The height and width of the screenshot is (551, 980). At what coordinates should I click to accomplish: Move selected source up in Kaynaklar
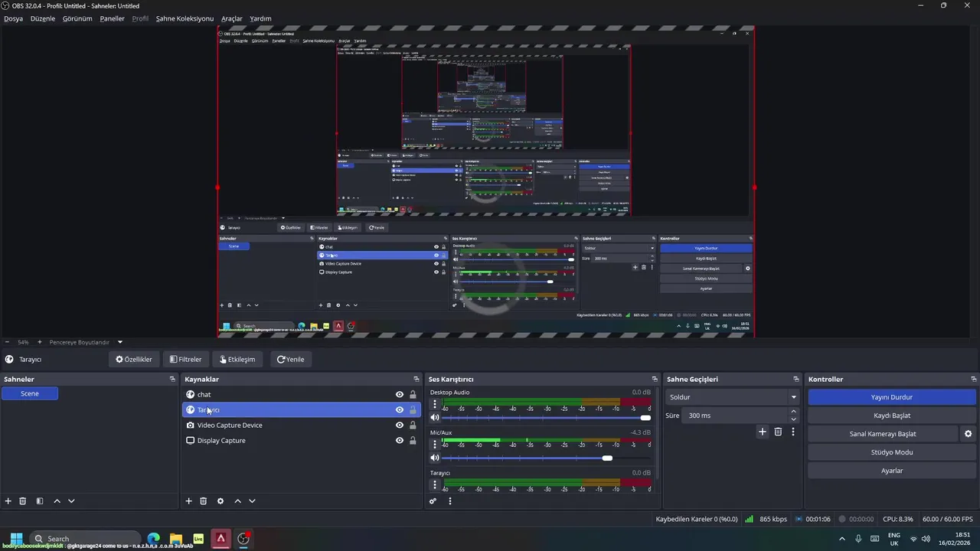pos(237,501)
